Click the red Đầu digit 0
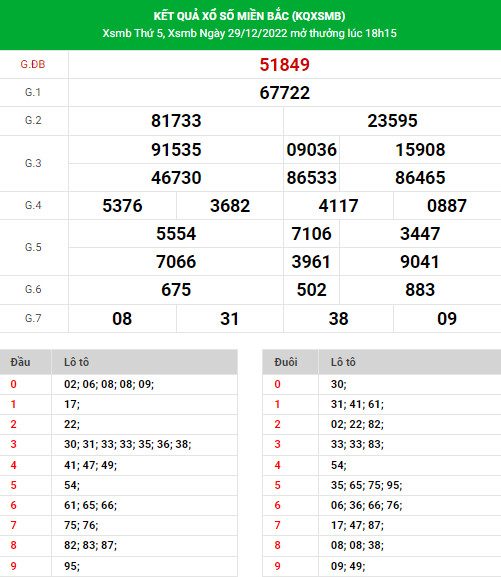 click(x=14, y=384)
